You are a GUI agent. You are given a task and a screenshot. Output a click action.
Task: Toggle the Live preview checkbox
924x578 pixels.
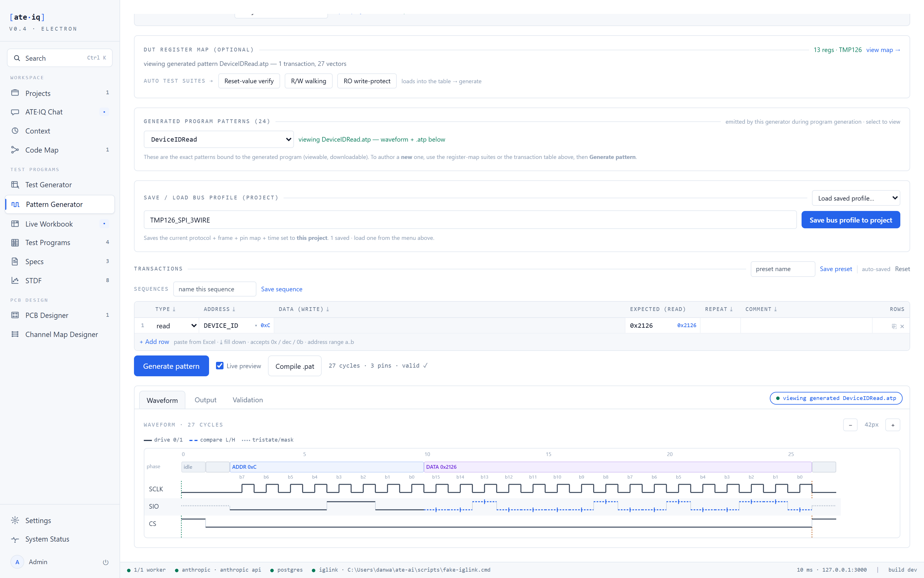(x=219, y=366)
